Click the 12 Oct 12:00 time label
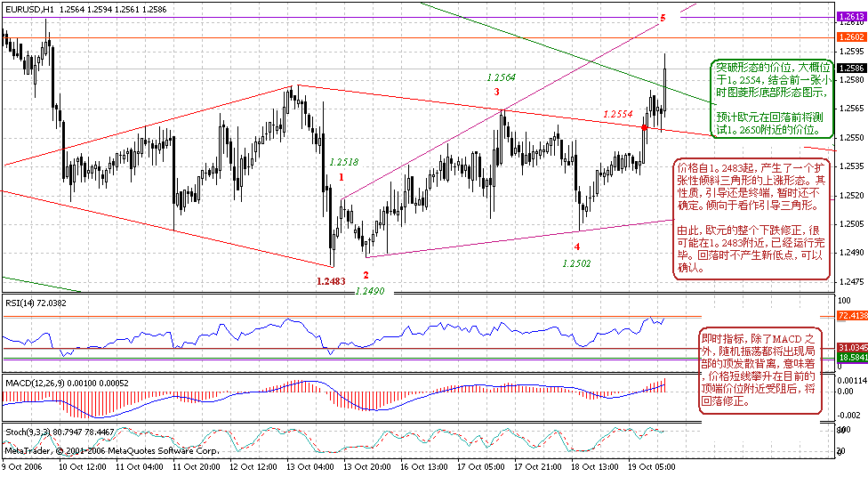This screenshot has width=868, height=501. tap(253, 467)
